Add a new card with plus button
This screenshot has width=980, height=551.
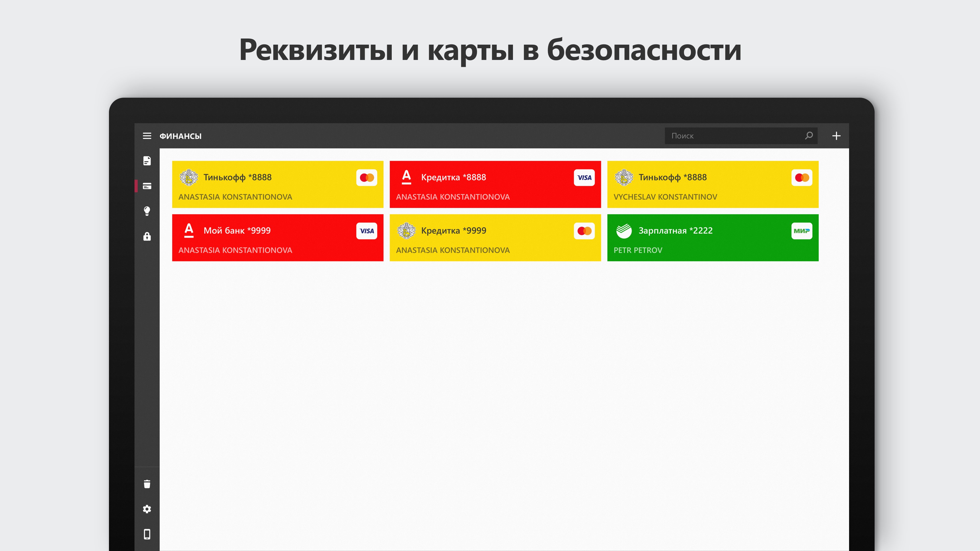pos(836,136)
